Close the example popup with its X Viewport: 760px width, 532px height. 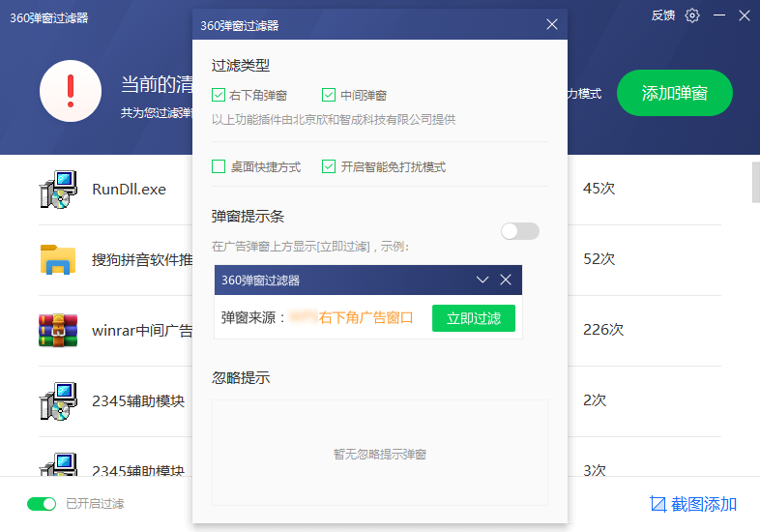click(x=506, y=281)
